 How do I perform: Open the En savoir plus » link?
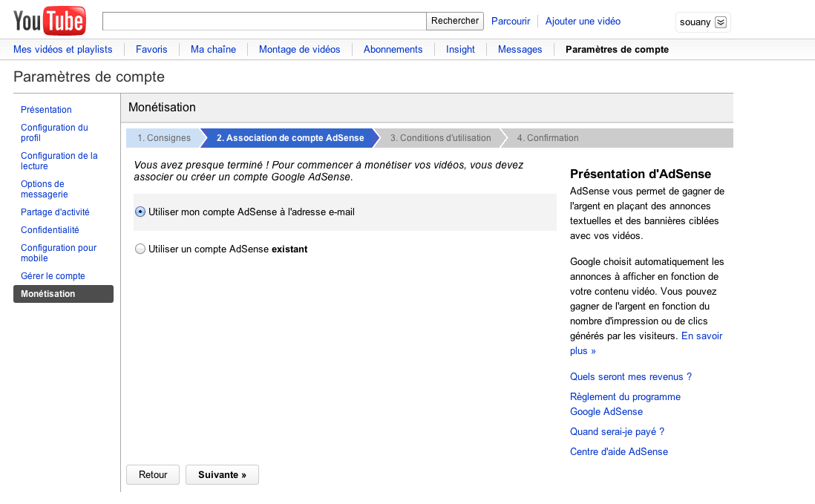tap(646, 344)
